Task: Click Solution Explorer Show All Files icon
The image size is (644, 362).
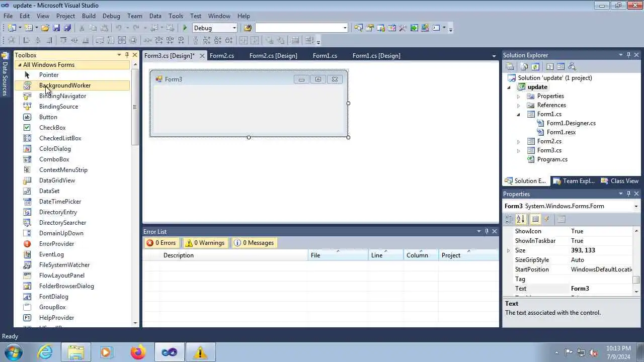Action: [x=524, y=66]
